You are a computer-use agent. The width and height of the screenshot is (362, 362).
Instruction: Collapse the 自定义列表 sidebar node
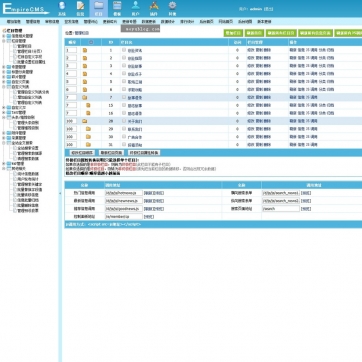click(4, 87)
